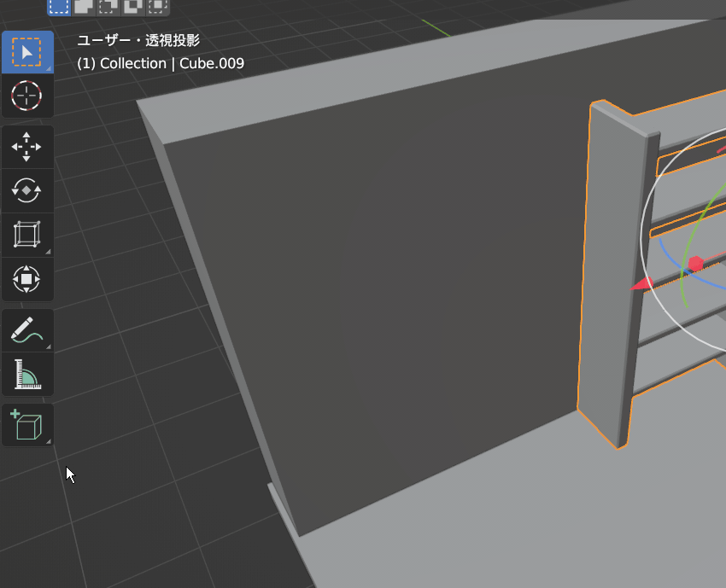726x588 pixels.
Task: Enable the combined Transform tool
Action: pyautogui.click(x=26, y=279)
